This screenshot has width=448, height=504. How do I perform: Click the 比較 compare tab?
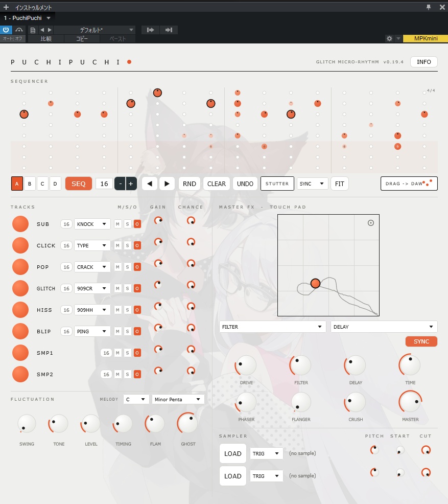pyautogui.click(x=46, y=38)
